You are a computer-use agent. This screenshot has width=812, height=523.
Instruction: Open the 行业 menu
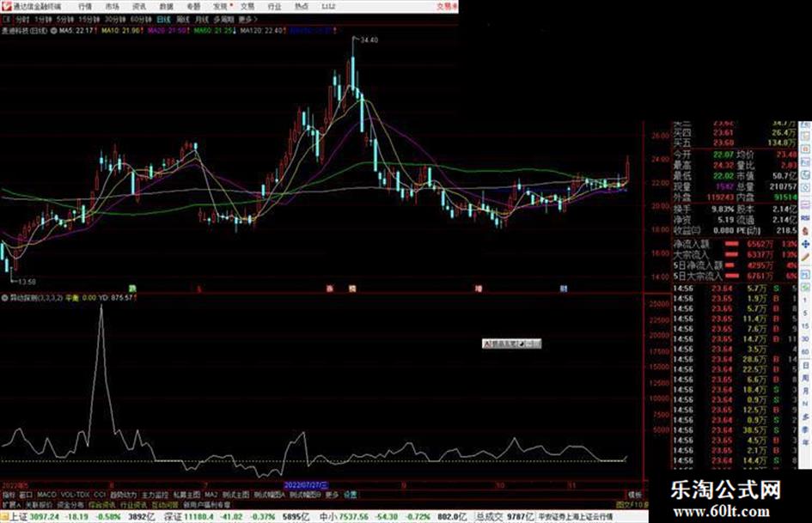click(x=274, y=6)
